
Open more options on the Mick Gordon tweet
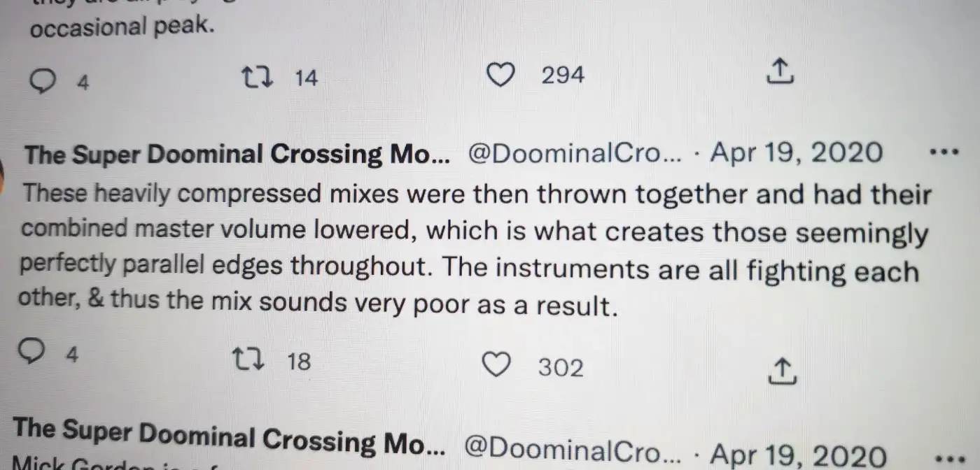coord(948,457)
